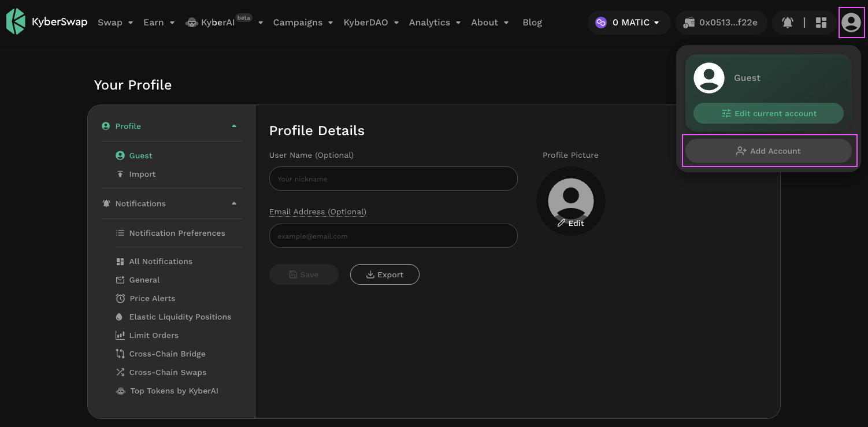The image size is (868, 427).
Task: Click the wallet address 0x0513...f22e
Action: pyautogui.click(x=721, y=23)
